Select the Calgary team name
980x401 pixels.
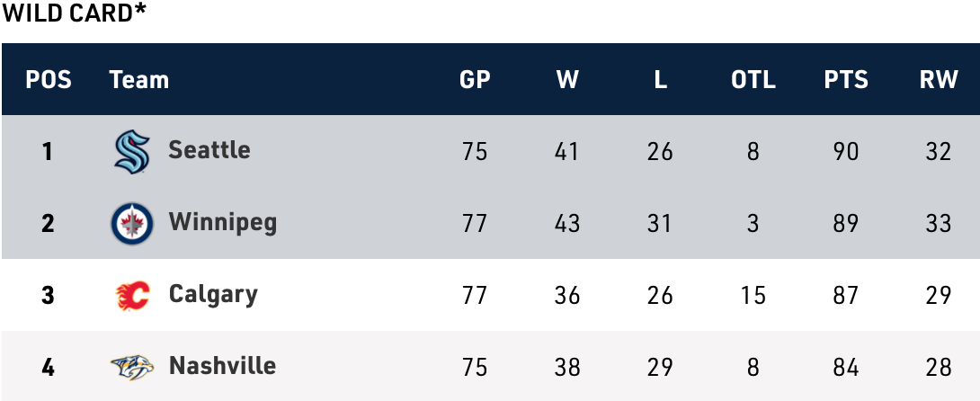(213, 294)
